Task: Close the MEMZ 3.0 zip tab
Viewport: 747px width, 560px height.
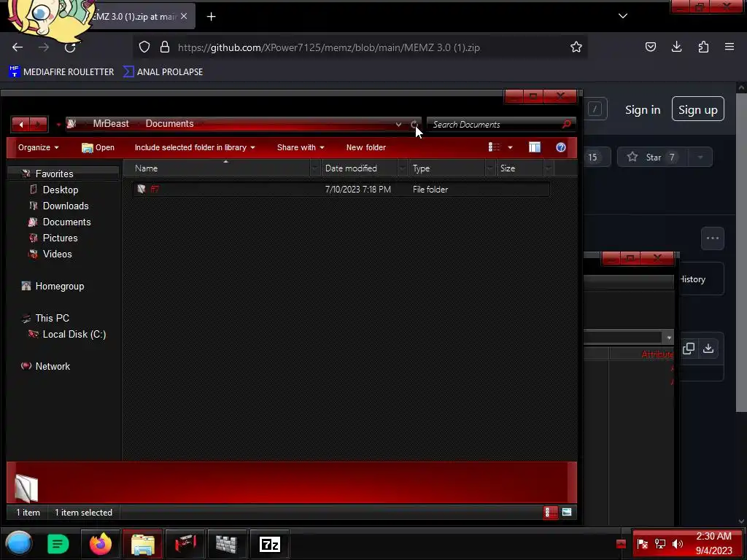Action: pos(184,16)
